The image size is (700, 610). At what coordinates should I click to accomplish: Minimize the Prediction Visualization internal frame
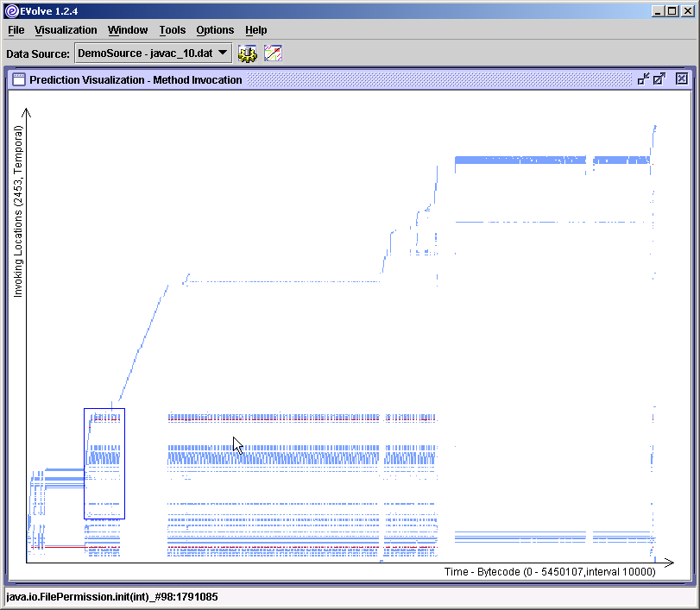pyautogui.click(x=643, y=79)
